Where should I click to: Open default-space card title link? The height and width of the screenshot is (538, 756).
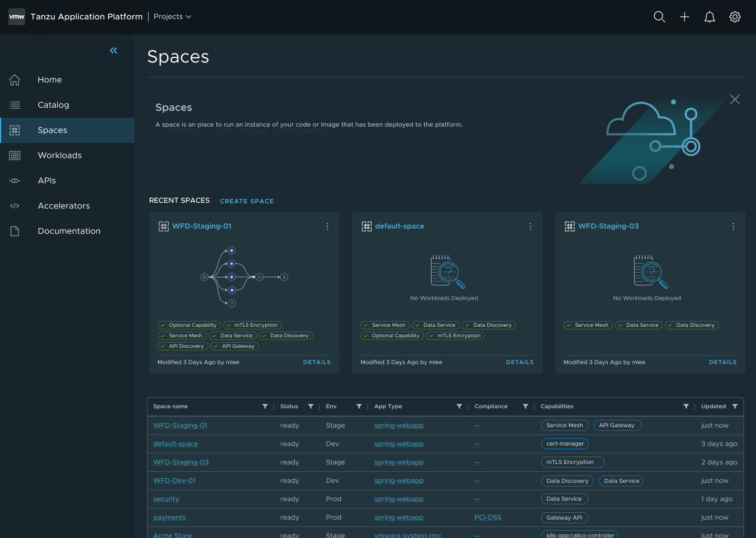(x=400, y=226)
